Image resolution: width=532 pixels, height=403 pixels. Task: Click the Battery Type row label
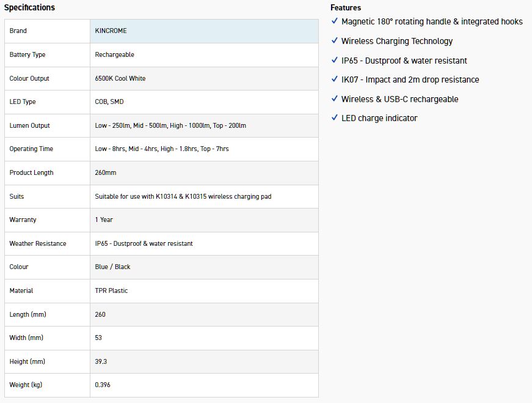coord(27,54)
